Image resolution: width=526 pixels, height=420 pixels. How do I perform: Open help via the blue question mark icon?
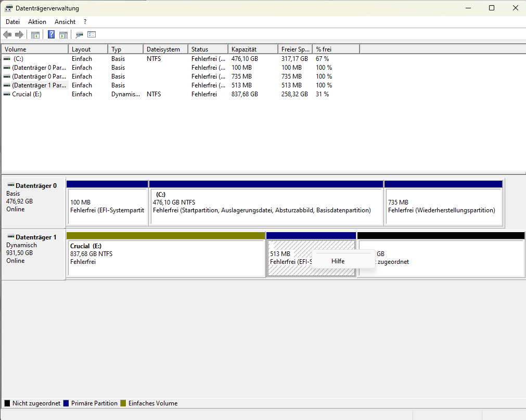point(51,34)
